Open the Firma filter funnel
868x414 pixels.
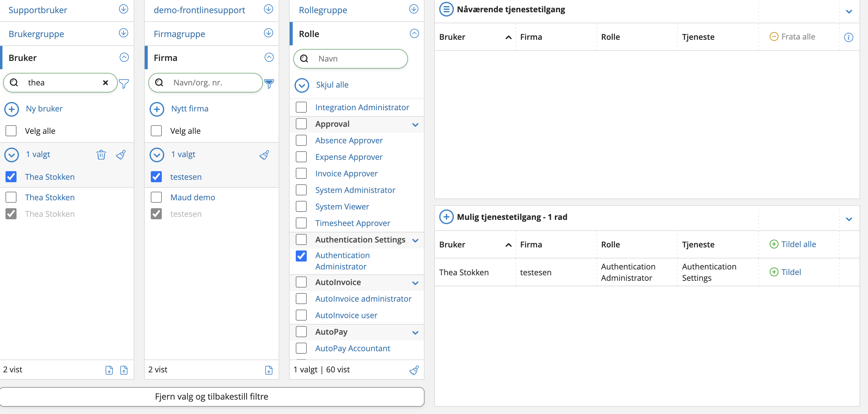click(269, 83)
